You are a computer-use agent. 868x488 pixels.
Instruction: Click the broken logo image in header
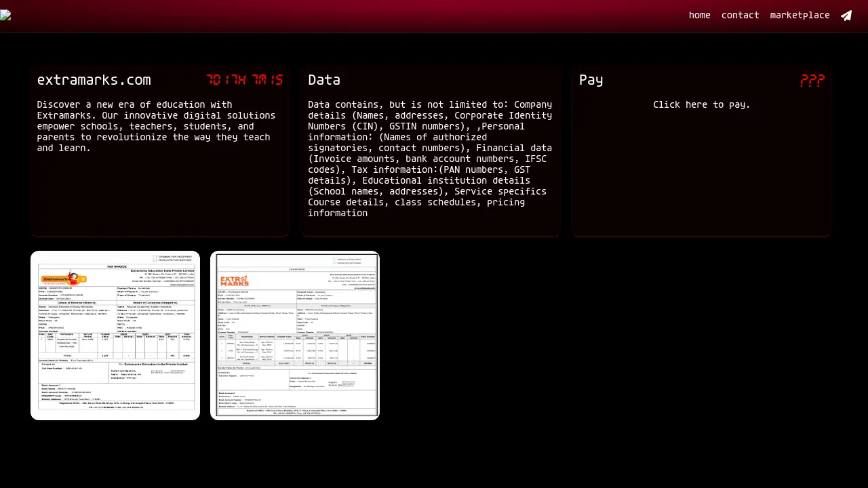(x=5, y=16)
